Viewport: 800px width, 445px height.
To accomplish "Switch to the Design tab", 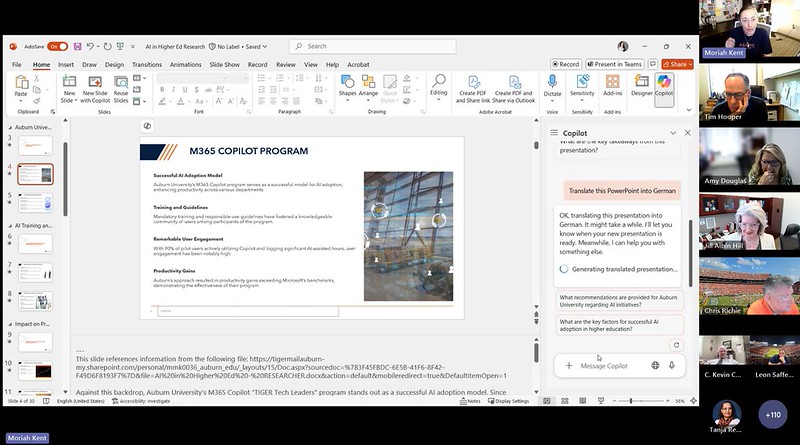I will pos(114,65).
